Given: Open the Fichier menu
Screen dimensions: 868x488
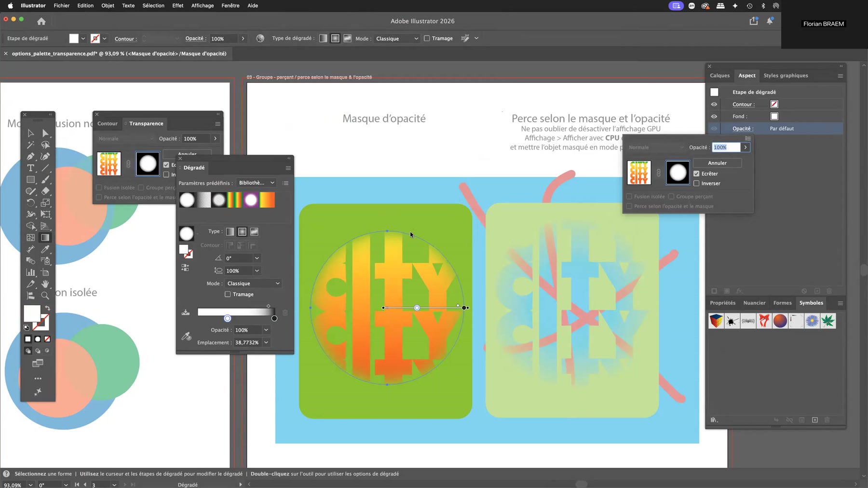Looking at the screenshot, I should [x=61, y=6].
